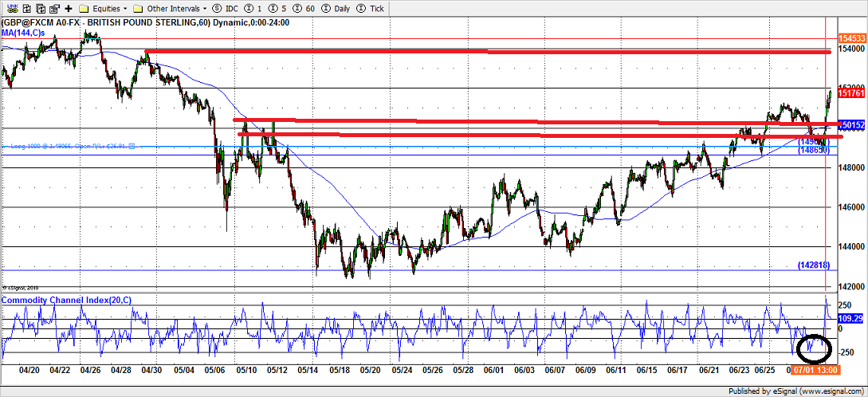Expand the Other Intervals dropdown arrow

pos(205,9)
